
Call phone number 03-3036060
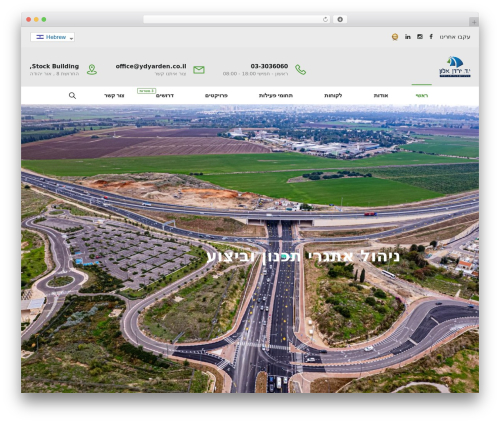point(269,66)
